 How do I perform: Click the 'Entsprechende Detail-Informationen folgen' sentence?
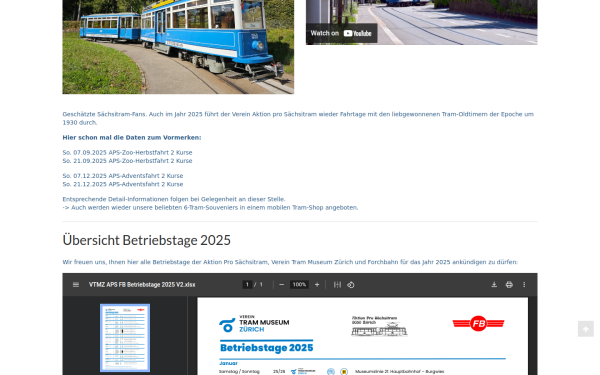(x=174, y=199)
